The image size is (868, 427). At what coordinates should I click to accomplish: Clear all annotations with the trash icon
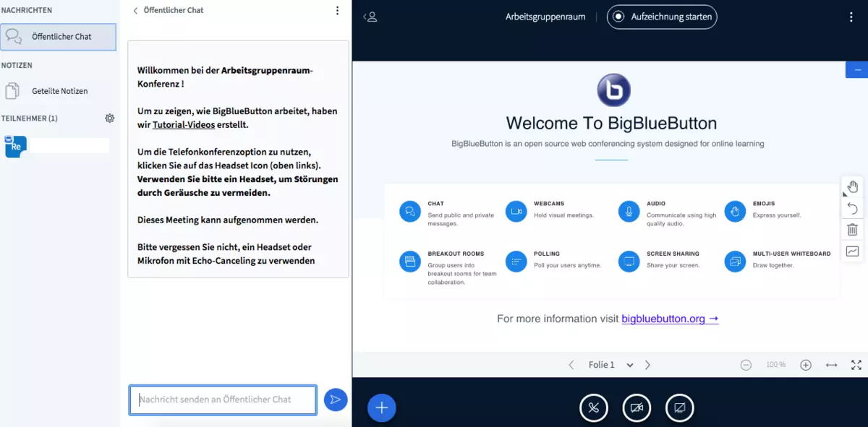852,229
